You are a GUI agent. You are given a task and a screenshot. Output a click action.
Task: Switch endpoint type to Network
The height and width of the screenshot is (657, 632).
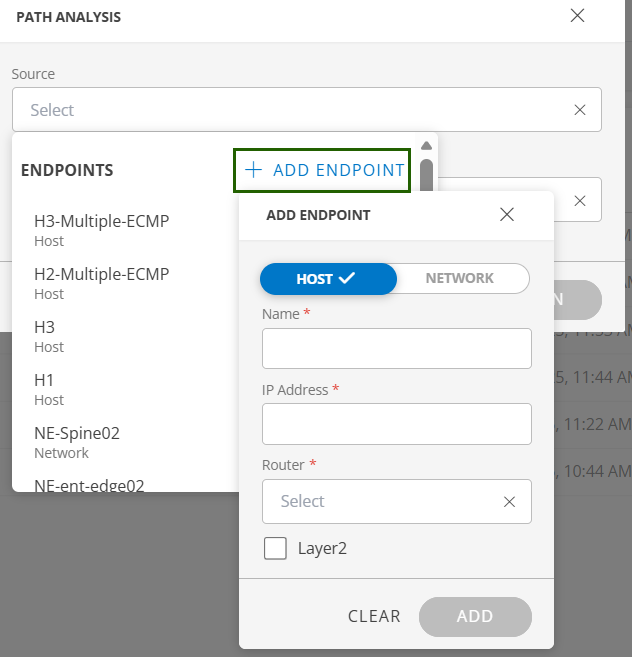tap(460, 279)
